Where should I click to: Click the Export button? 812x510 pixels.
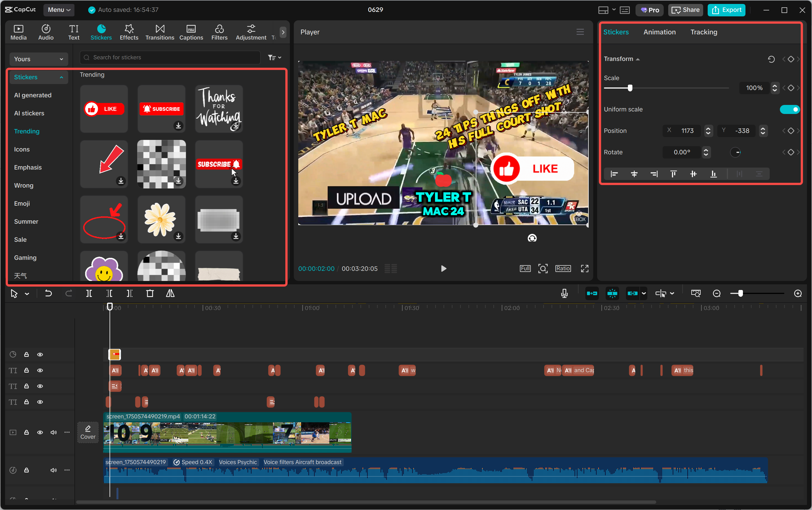726,10
